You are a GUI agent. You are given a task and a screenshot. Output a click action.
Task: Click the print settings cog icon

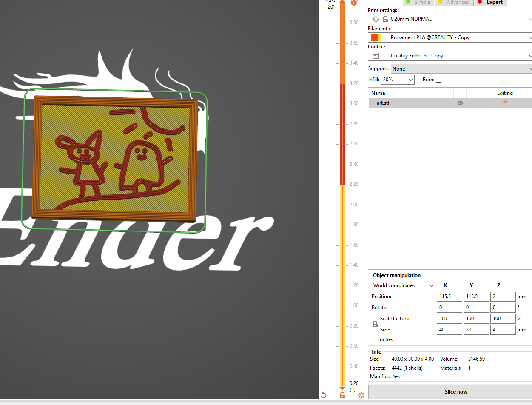(x=376, y=19)
